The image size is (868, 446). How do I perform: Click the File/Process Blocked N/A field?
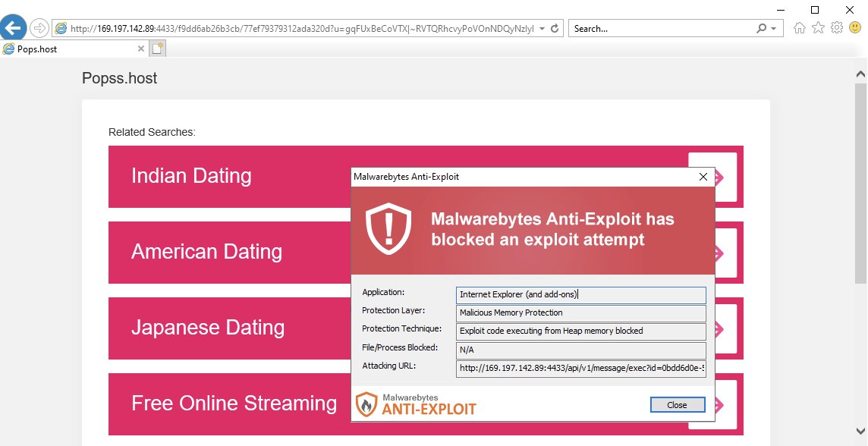tap(581, 350)
